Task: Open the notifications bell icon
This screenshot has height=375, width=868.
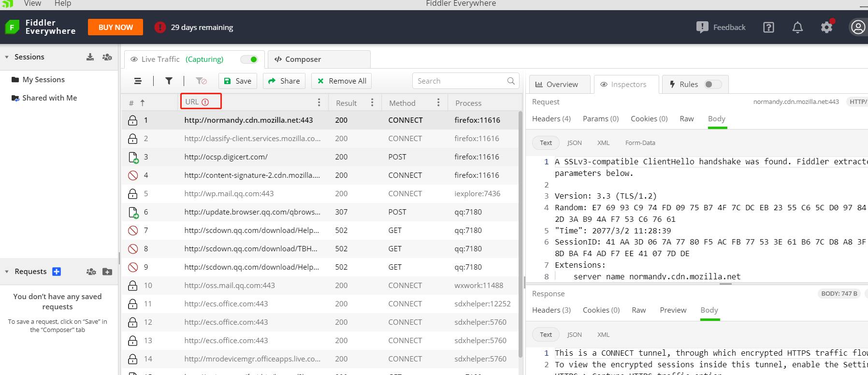Action: point(797,27)
